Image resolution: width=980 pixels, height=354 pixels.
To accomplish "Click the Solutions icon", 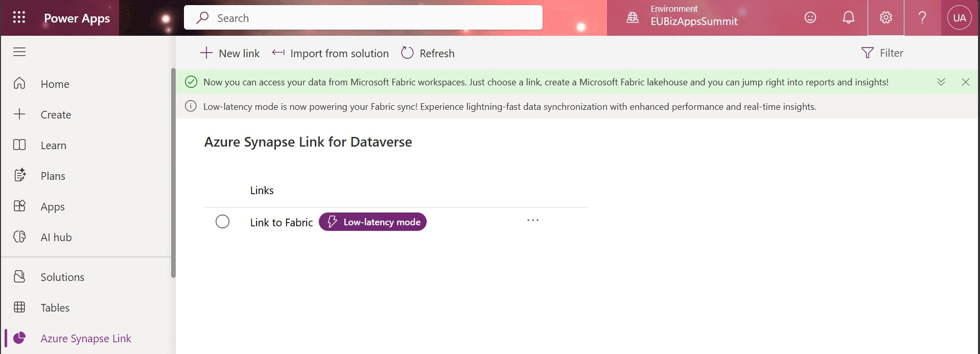I will tap(19, 276).
